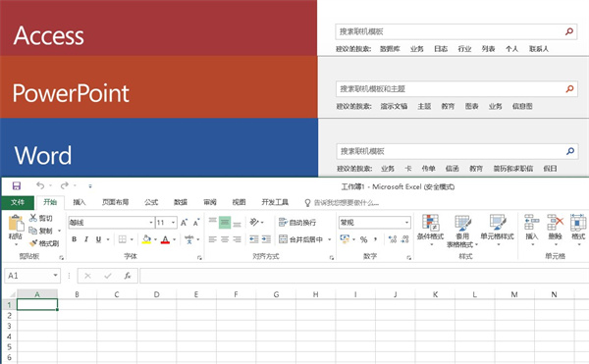Click the Increase Decimal icon
The width and height of the screenshot is (589, 364).
pos(393,239)
